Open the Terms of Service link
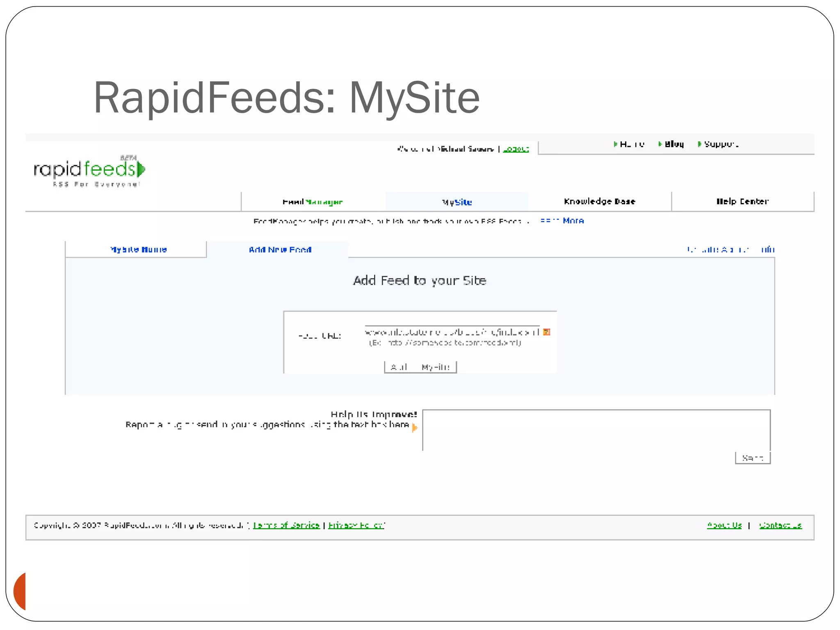Image resolution: width=840 pixels, height=630 pixels. 286,525
